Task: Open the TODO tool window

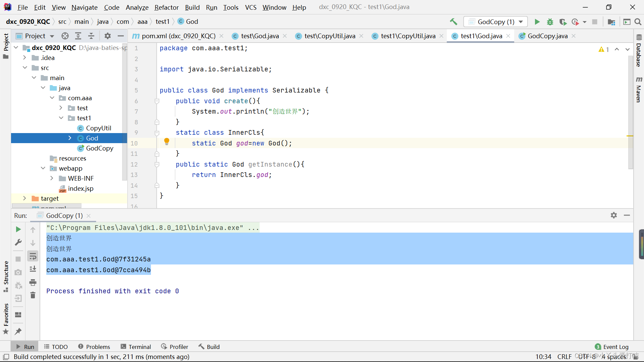Action: 56,347
